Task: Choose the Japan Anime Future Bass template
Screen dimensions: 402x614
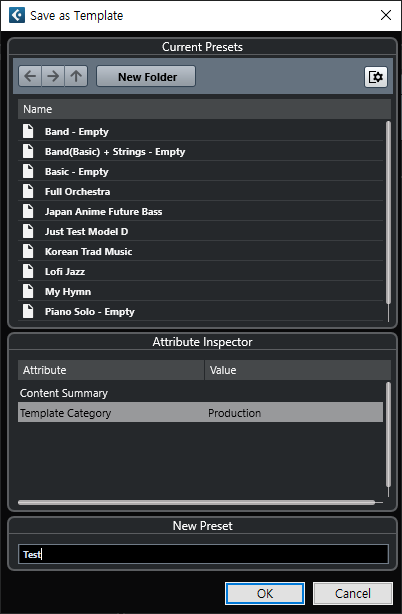Action: point(200,211)
